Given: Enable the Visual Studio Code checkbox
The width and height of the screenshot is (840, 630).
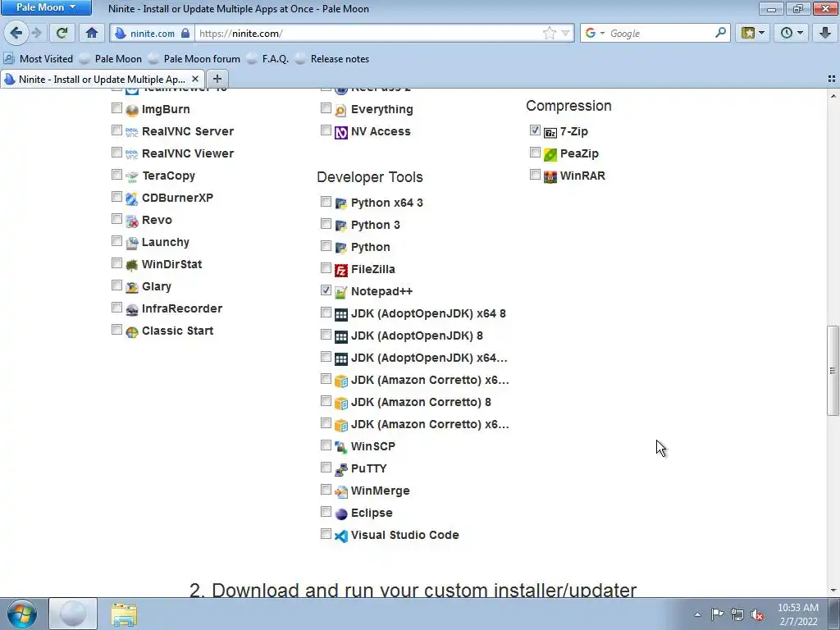Looking at the screenshot, I should pyautogui.click(x=326, y=533).
